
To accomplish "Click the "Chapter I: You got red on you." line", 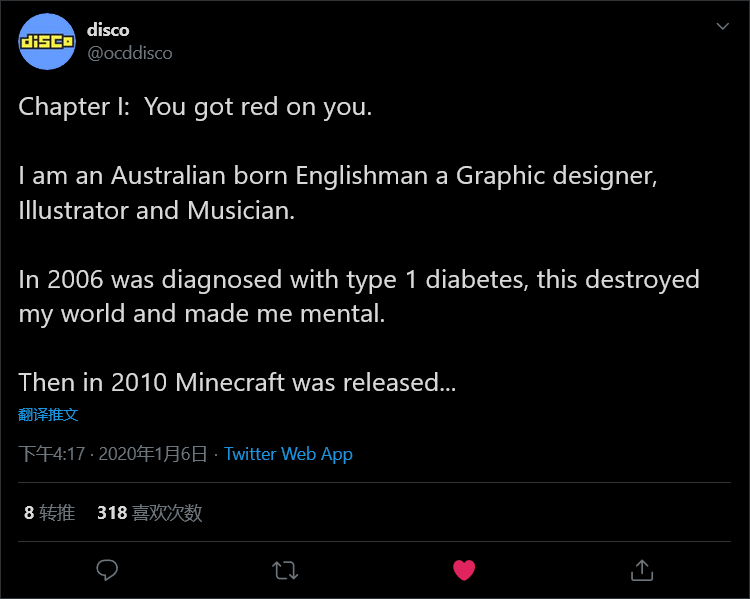I will (x=195, y=107).
